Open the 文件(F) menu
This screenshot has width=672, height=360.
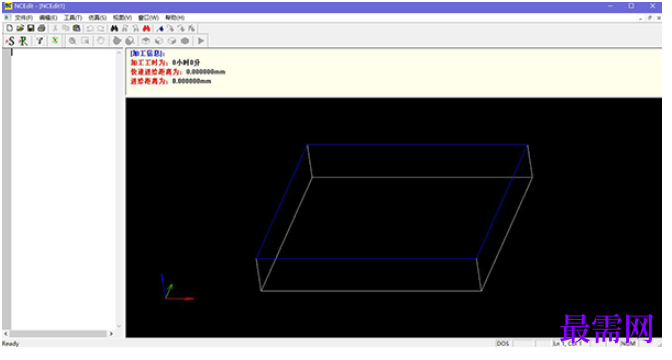24,18
